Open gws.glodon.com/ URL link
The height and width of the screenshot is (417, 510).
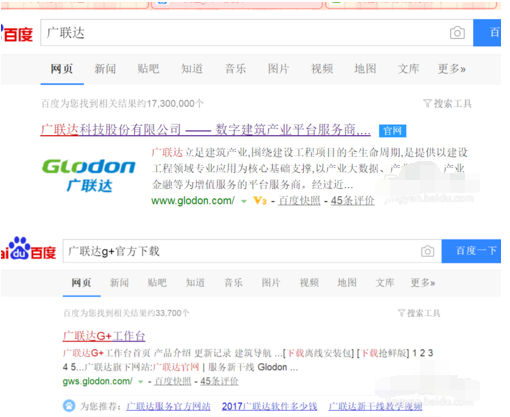[x=97, y=381]
